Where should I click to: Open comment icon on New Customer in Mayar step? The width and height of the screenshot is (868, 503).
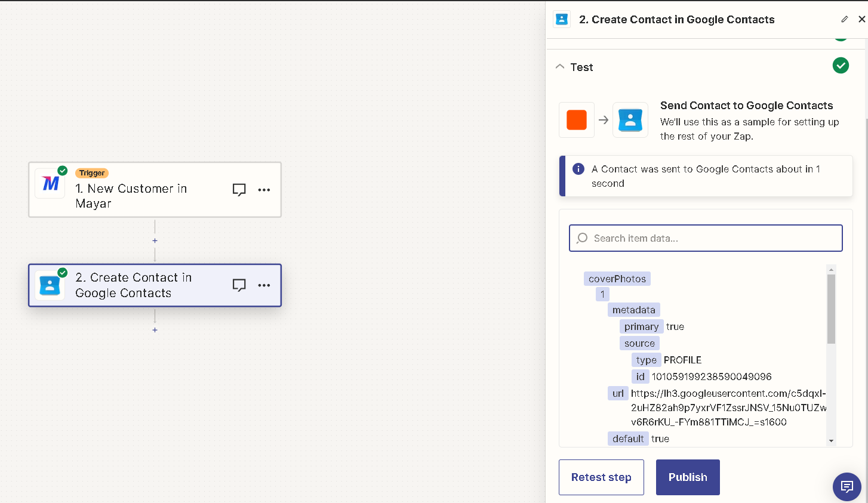(239, 190)
